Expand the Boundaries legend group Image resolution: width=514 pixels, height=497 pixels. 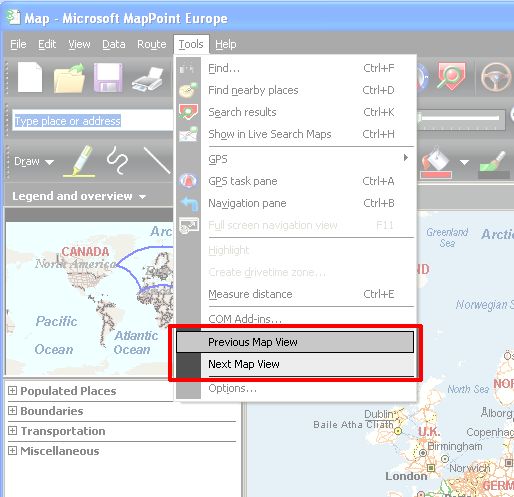12,410
